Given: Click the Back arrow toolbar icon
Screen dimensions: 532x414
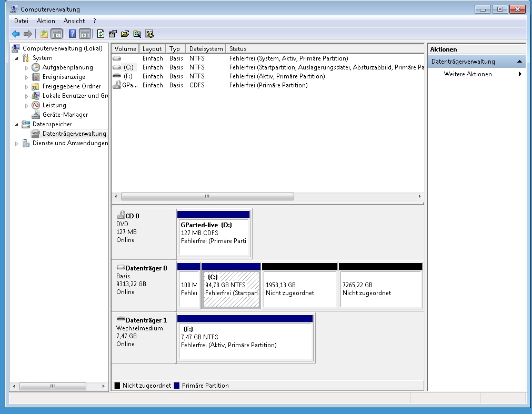Looking at the screenshot, I should click(x=16, y=34).
